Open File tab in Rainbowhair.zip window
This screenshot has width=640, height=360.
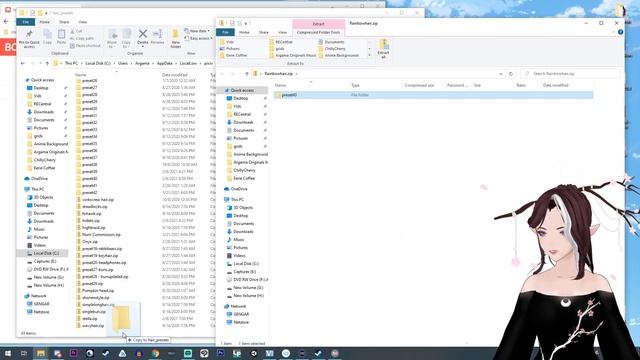(x=225, y=32)
